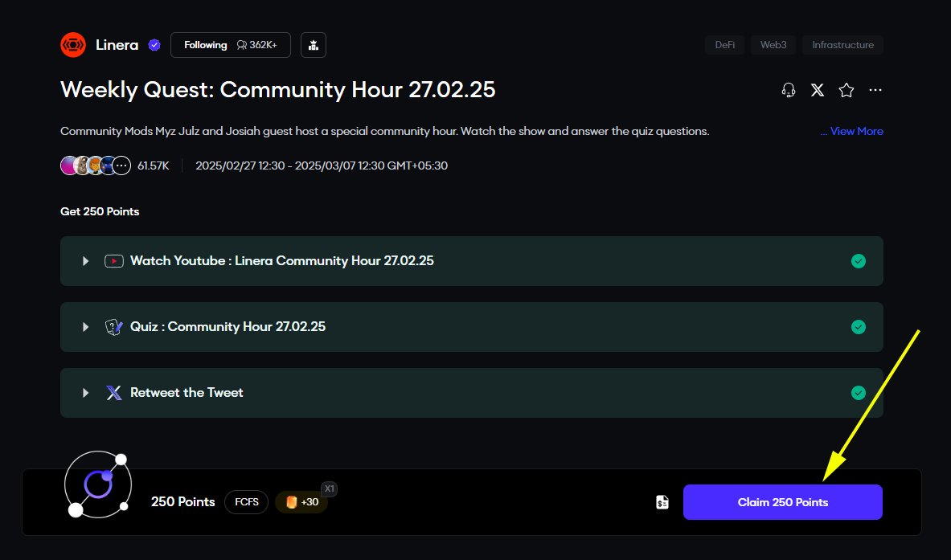The width and height of the screenshot is (951, 560).
Task: Open the three-dot more options menu
Action: (x=875, y=90)
